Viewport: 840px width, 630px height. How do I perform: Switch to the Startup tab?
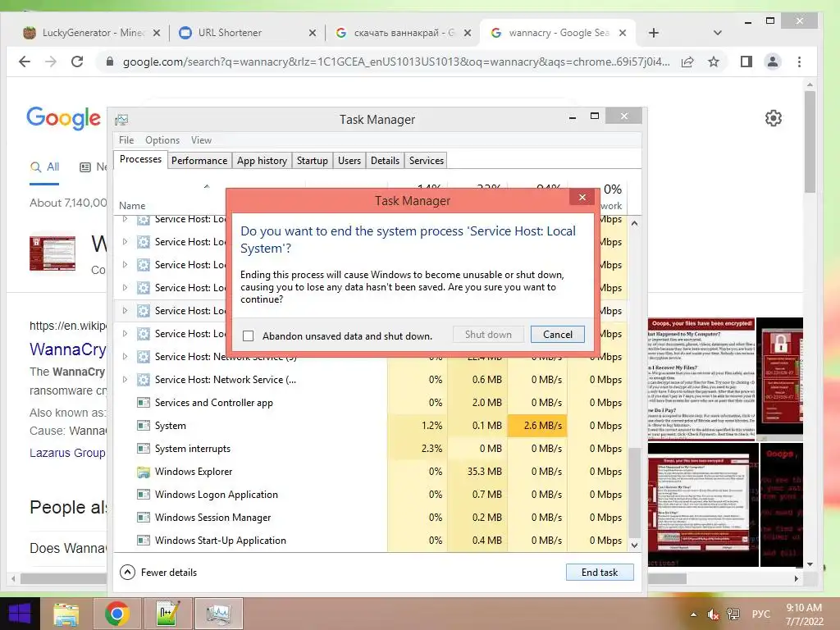tap(313, 161)
